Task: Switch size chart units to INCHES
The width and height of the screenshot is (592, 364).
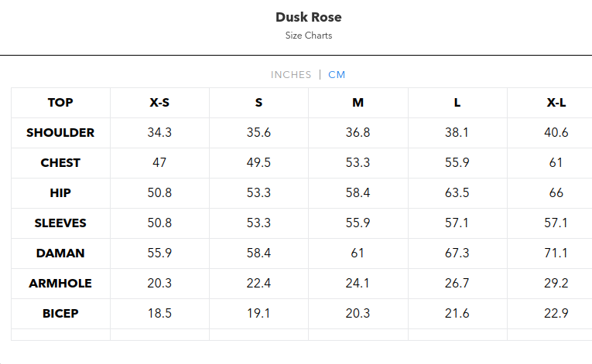Action: coord(290,75)
